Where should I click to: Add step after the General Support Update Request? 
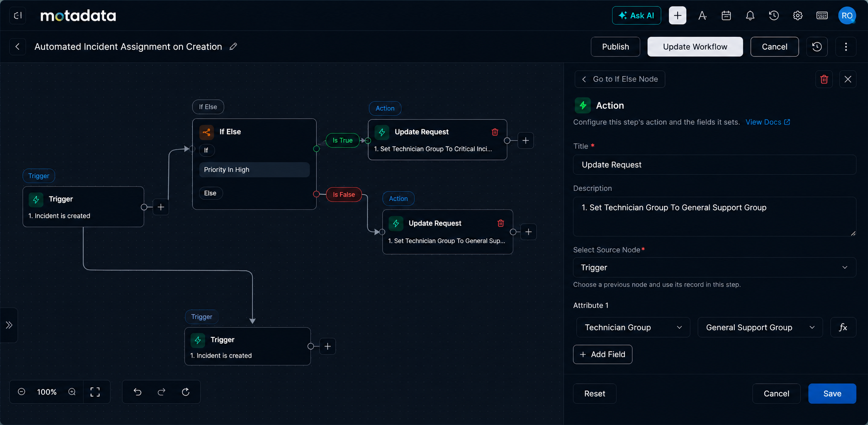[x=528, y=232]
